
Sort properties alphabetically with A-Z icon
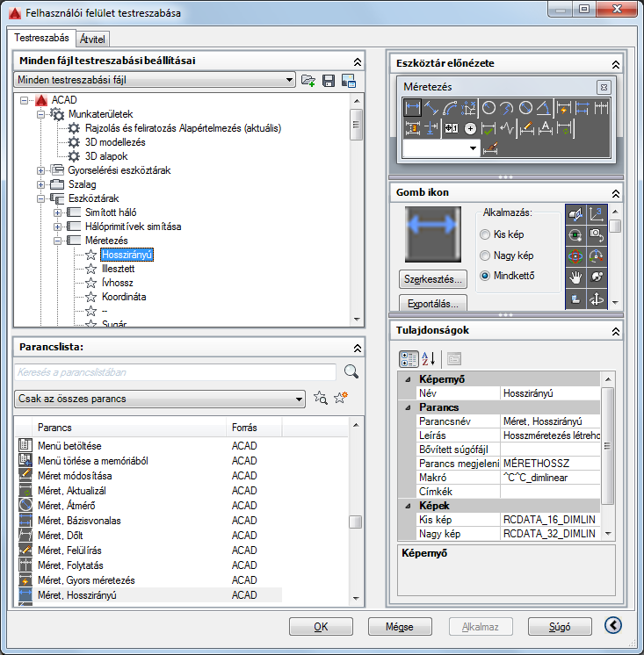coord(429,358)
